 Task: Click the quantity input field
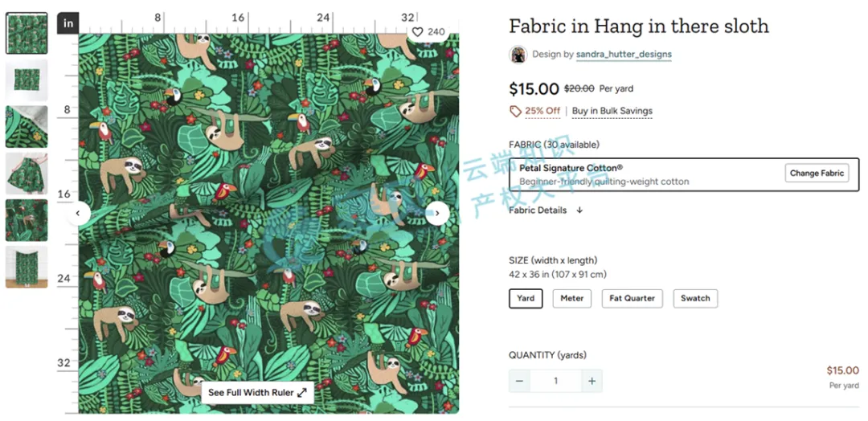point(555,381)
